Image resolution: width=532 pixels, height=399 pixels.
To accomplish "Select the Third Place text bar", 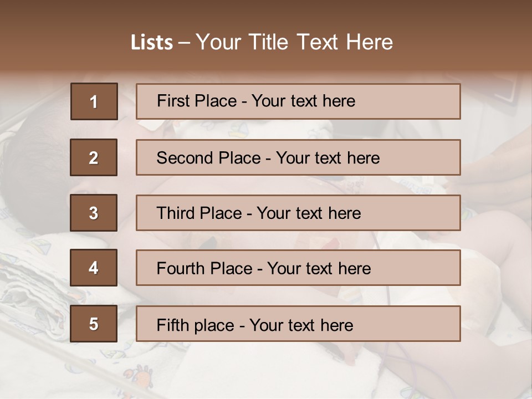I will coord(298,213).
